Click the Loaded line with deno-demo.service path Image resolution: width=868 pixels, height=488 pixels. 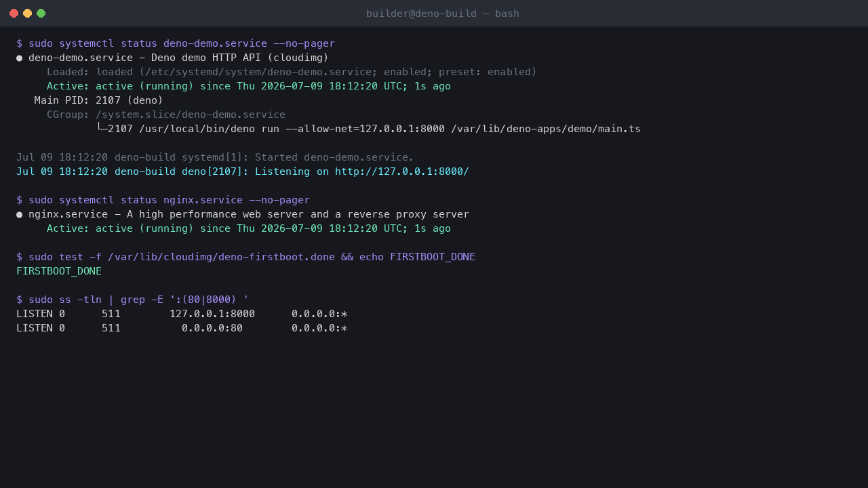(x=292, y=72)
